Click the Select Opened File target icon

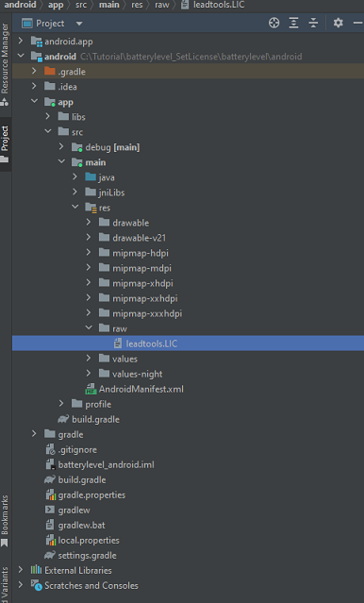274,23
